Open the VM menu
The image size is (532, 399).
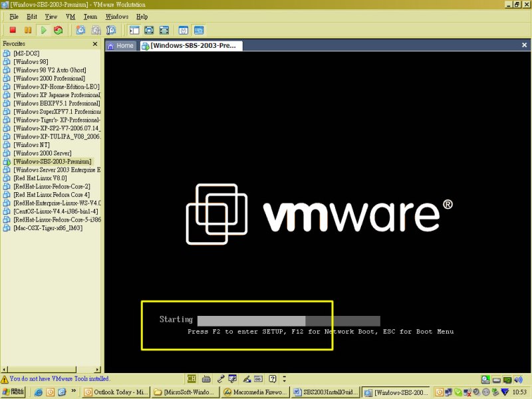click(x=70, y=16)
